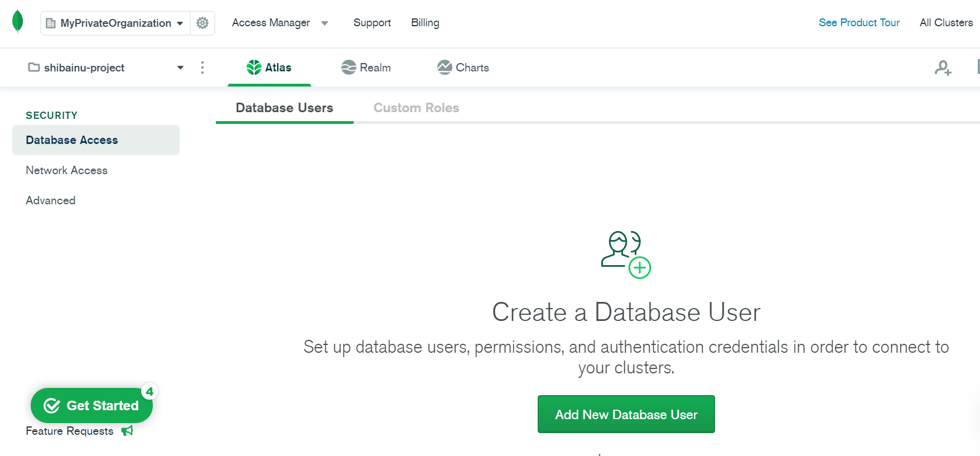The width and height of the screenshot is (980, 456).
Task: Open the shibainu-project project dropdown
Action: pyautogui.click(x=106, y=68)
